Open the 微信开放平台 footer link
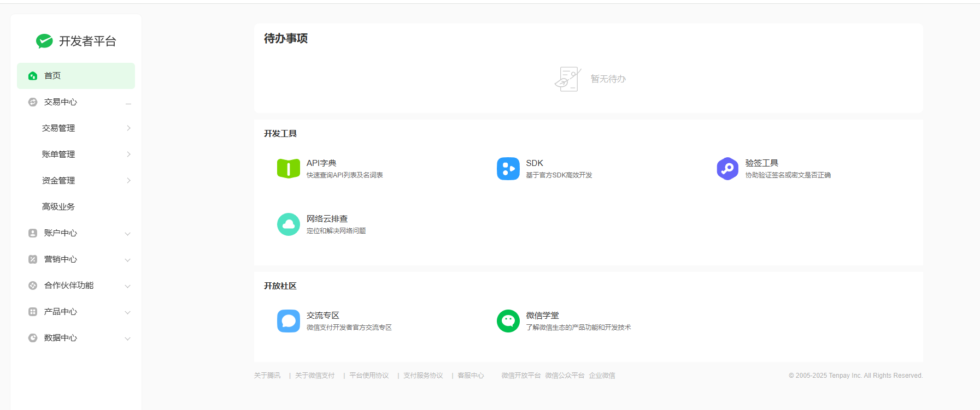980x410 pixels. point(521,376)
